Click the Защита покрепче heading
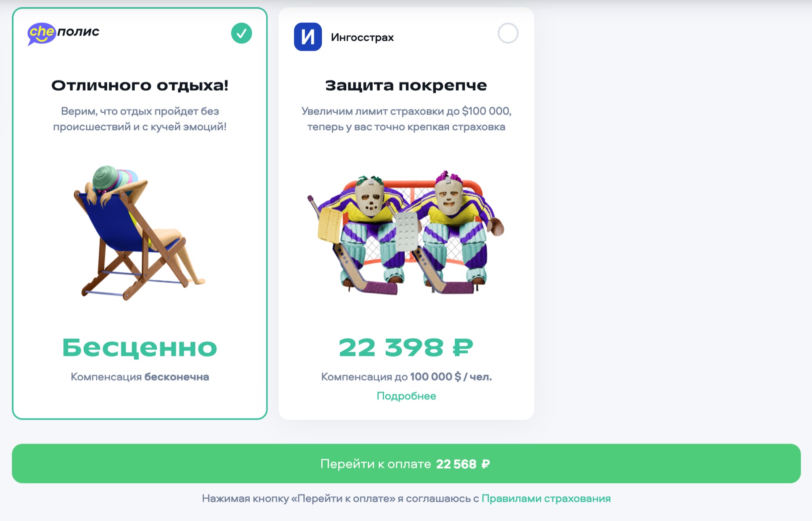812x521 pixels. point(406,85)
